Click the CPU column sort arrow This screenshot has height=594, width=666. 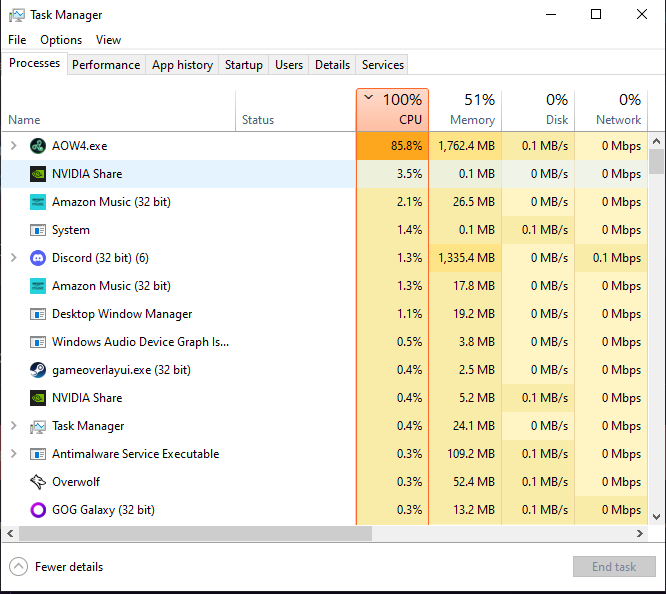pos(369,98)
